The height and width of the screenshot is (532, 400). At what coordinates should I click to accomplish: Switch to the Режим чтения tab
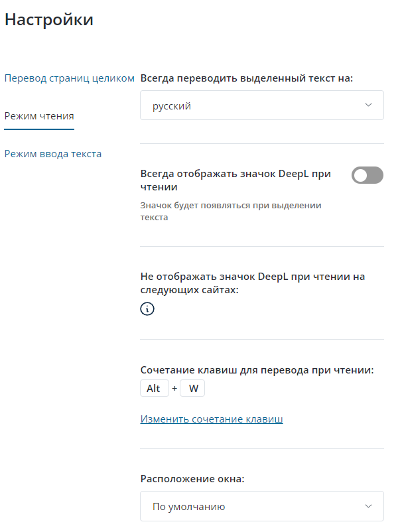[39, 116]
